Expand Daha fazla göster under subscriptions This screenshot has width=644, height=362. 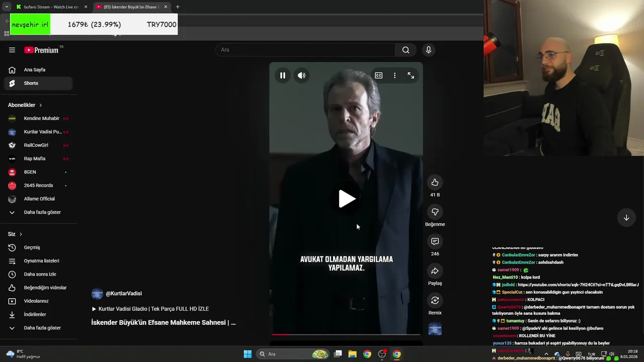click(38, 212)
